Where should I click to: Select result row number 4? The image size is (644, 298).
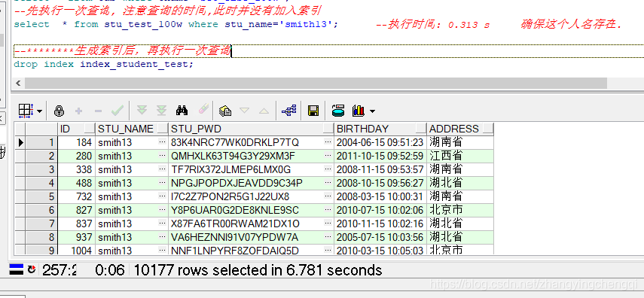coord(41,183)
